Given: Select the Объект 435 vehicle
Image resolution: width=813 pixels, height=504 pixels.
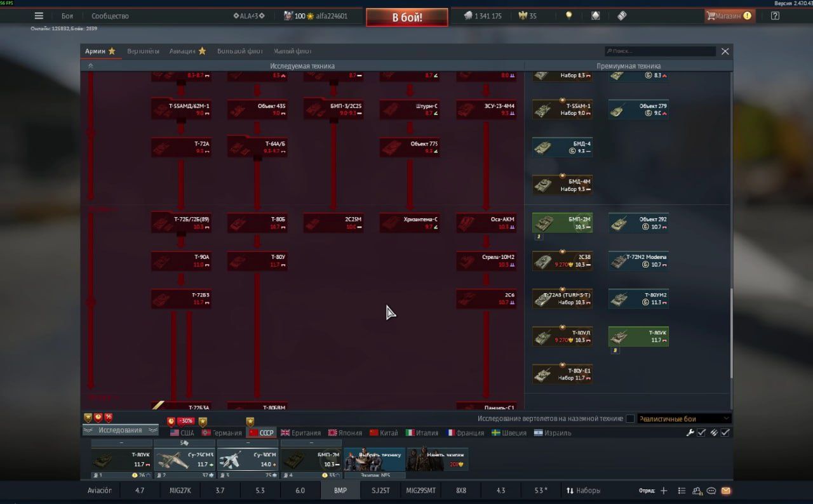Looking at the screenshot, I should tap(257, 109).
